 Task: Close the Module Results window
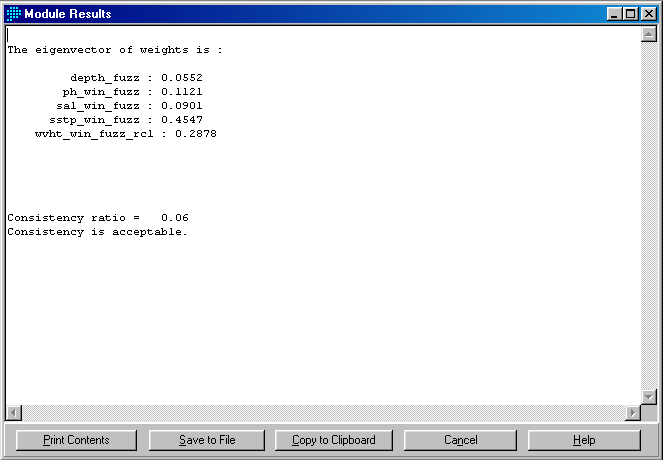(x=647, y=14)
